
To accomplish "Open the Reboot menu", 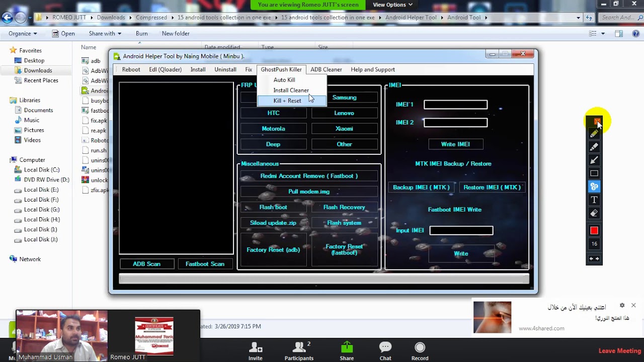I will click(131, 69).
